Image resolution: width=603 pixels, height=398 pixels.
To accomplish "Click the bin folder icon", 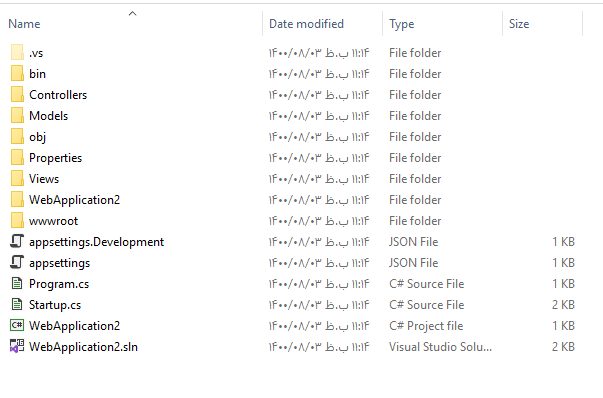I will click(17, 73).
